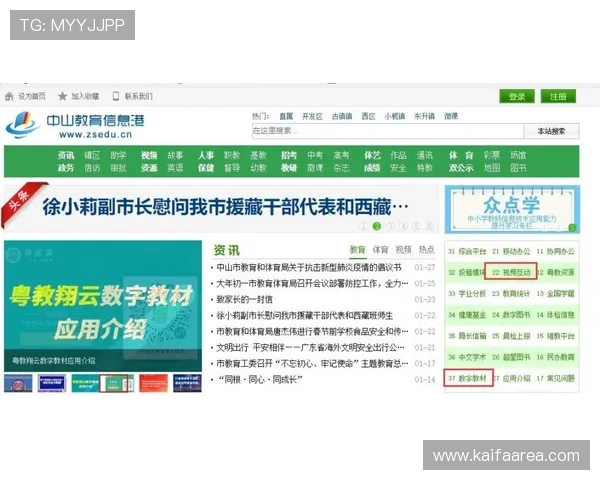Open 招考 in the green navigation bar
Image resolution: width=600 pixels, height=480 pixels.
[289, 155]
